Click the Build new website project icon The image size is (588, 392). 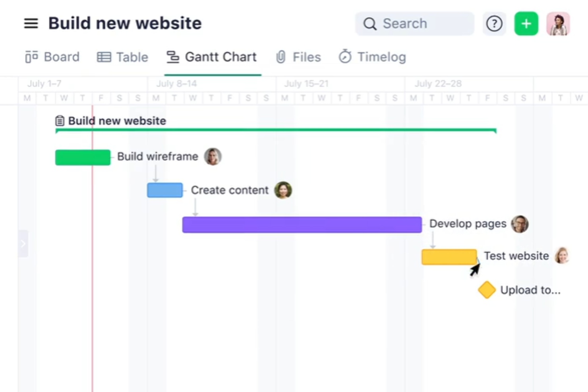click(60, 121)
